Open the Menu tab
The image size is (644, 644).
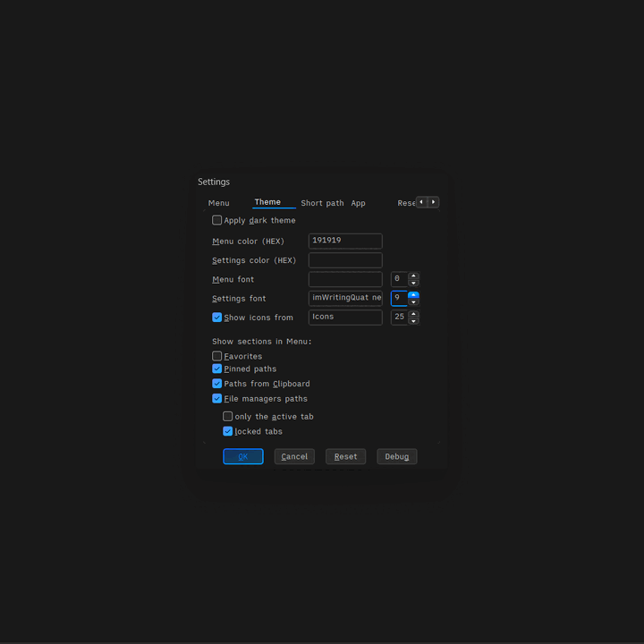[x=219, y=203]
